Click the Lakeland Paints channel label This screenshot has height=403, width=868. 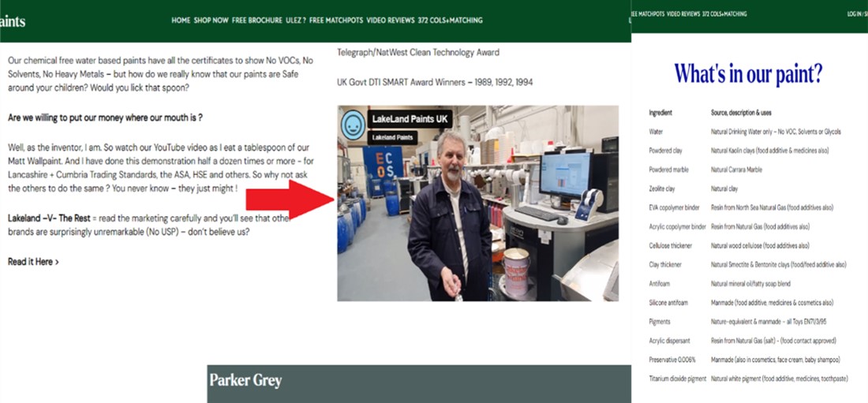pos(392,136)
